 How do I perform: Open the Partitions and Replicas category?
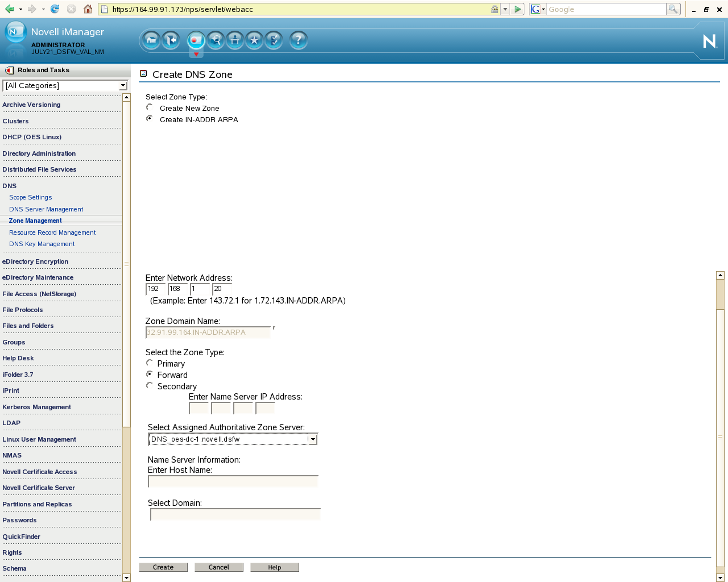(x=37, y=504)
